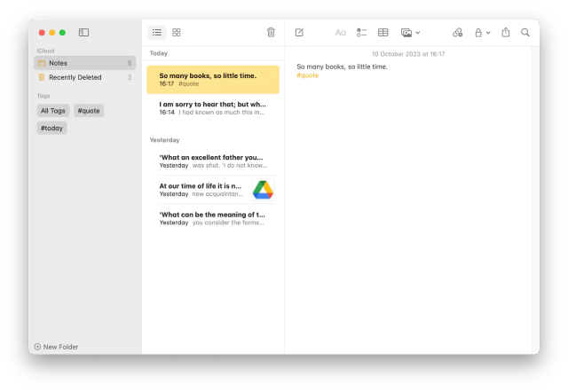Toggle the sidebar visibility icon
The height and width of the screenshot is (392, 568).
(x=83, y=33)
